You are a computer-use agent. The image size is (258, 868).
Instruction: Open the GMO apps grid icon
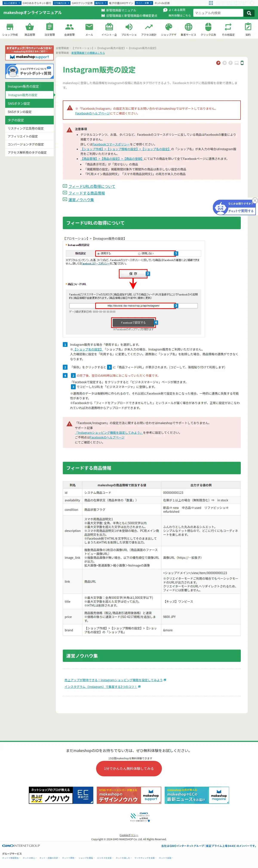point(211,3)
